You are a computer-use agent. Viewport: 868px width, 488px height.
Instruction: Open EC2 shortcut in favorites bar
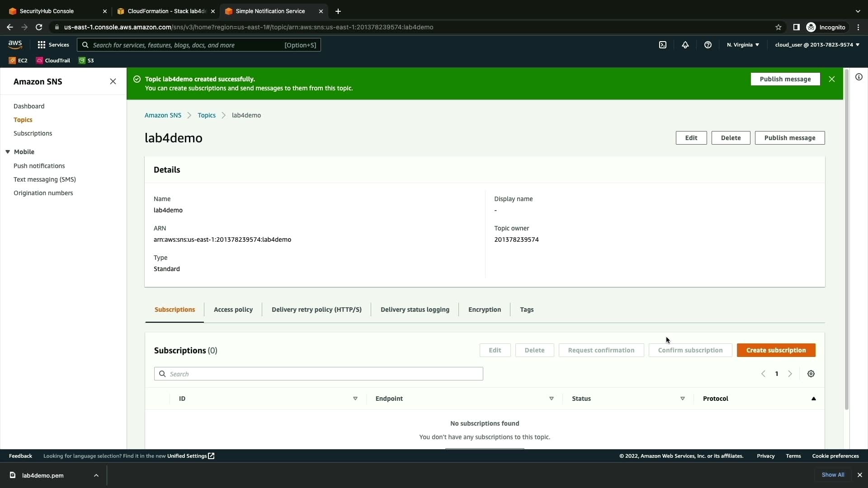[18, 61]
